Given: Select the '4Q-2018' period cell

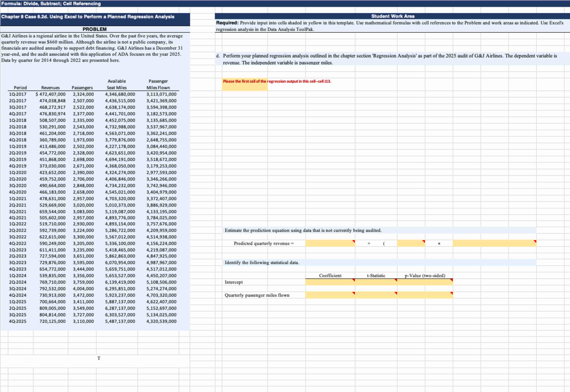Looking at the screenshot, I should (x=18, y=140).
